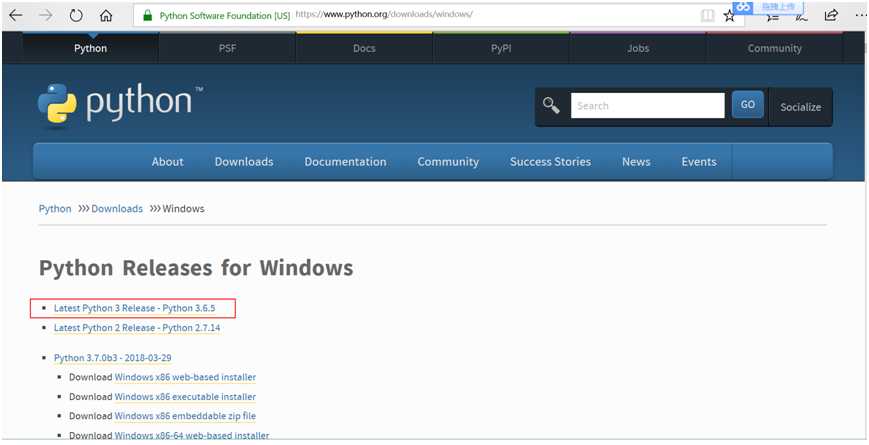Open the Socialize menu
Viewport: 869px width, 445px height.
(x=800, y=107)
